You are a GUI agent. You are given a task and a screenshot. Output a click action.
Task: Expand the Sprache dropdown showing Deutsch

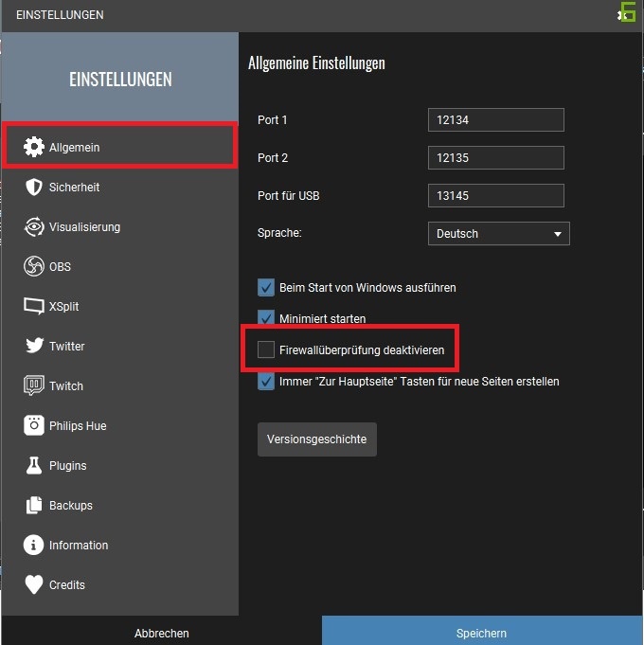(498, 233)
